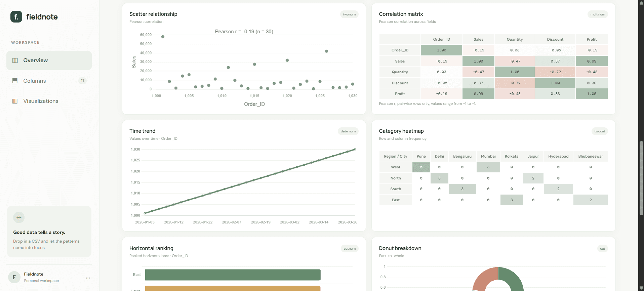Click the Columns list icon
Viewport: 644px width, 291px height.
pyautogui.click(x=15, y=81)
